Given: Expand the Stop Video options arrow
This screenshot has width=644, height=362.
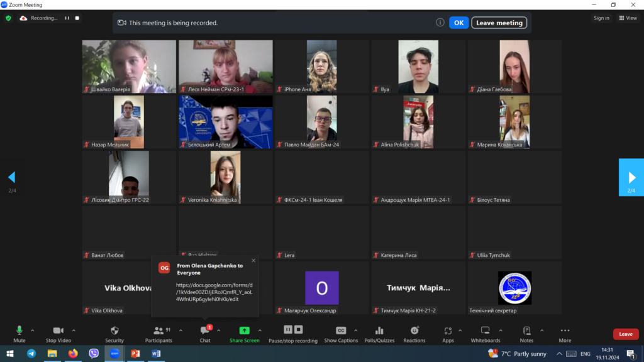Looking at the screenshot, I should (74, 330).
